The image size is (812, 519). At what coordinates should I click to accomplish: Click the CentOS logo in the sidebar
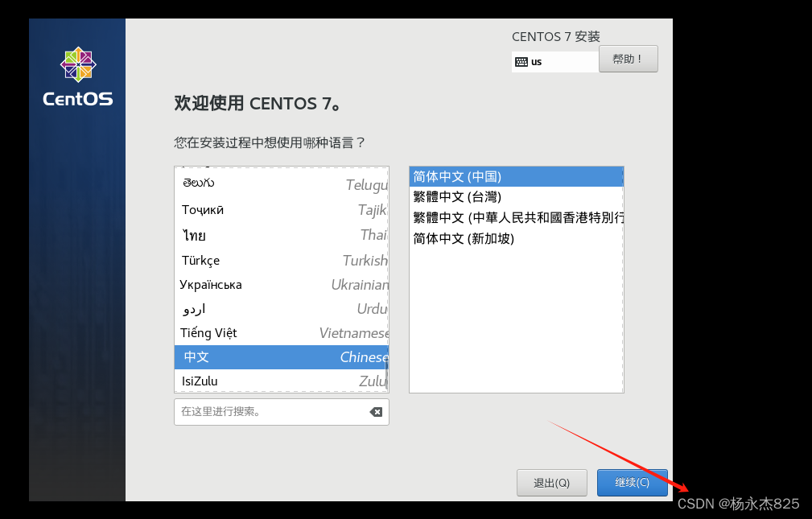(x=78, y=76)
